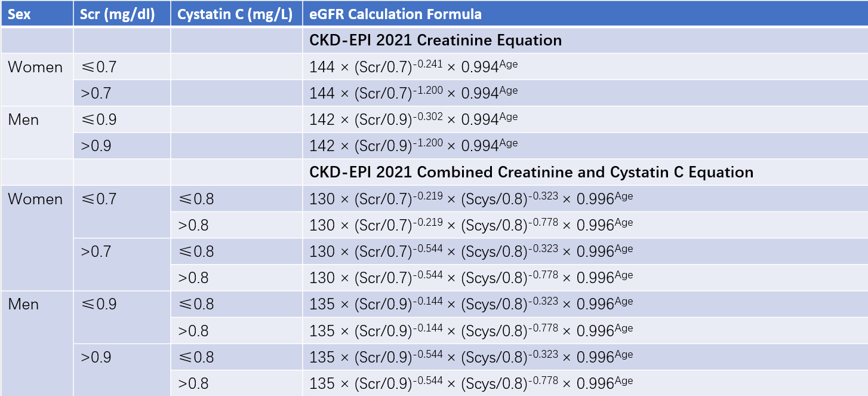Select formula with exponent -0.302
Viewport: 868px width, 396px height.
coord(413,120)
